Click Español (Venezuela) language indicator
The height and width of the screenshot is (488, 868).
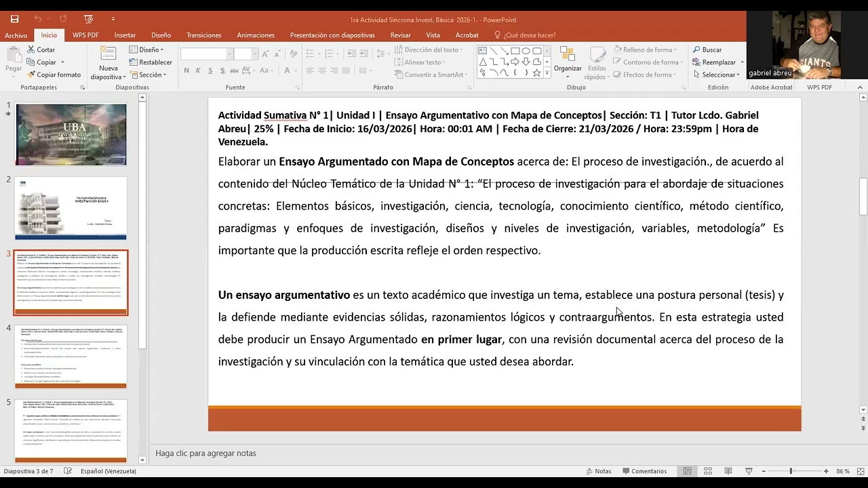click(x=108, y=471)
